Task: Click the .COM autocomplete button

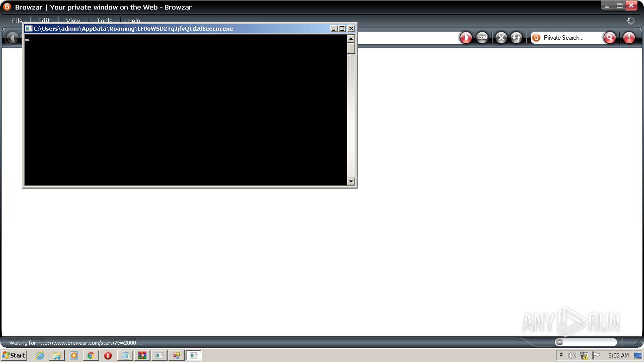Action: point(482,38)
